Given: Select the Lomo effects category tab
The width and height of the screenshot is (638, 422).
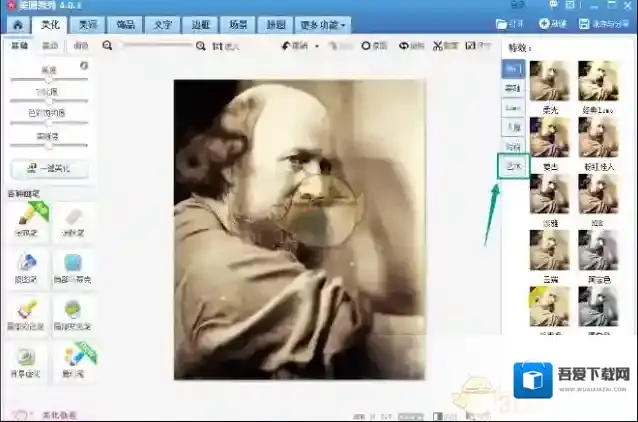Looking at the screenshot, I should [x=513, y=108].
